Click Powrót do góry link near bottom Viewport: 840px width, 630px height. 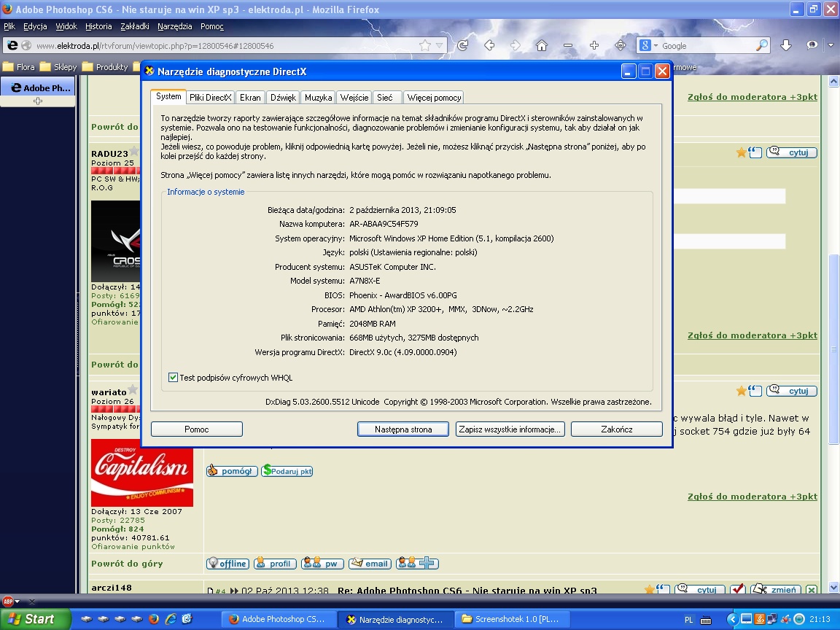point(127,564)
